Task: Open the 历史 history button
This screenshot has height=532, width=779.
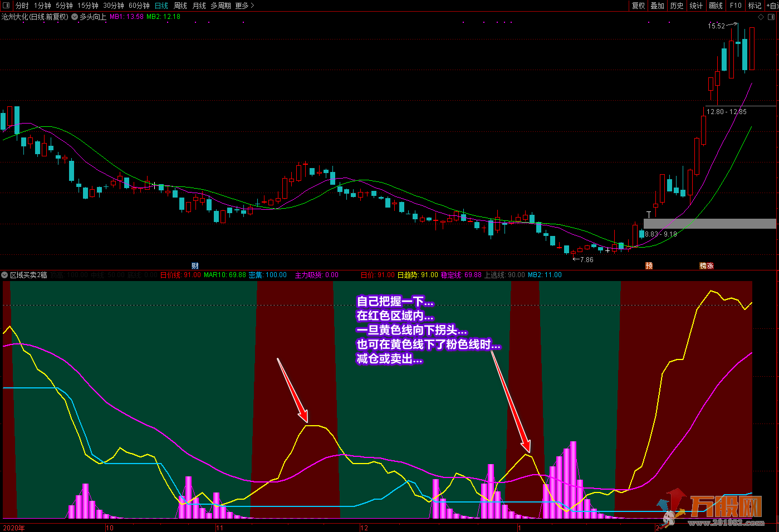Action: click(677, 6)
